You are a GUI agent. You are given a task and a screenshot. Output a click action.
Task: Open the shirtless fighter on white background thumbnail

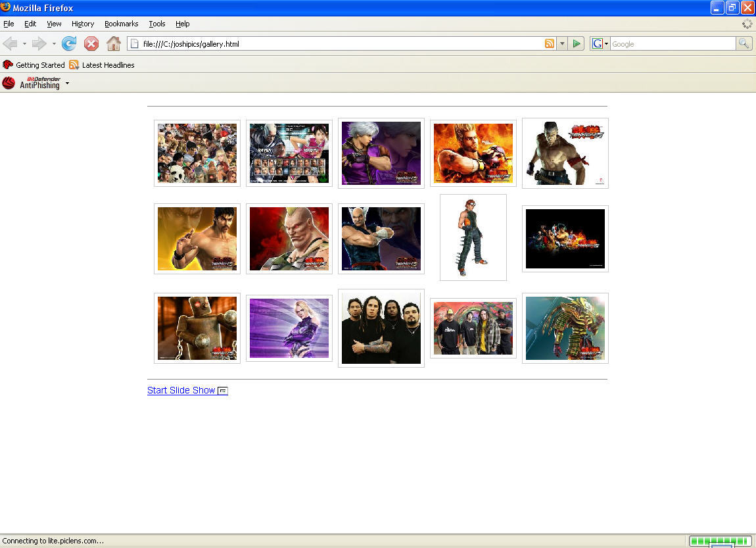tap(565, 153)
